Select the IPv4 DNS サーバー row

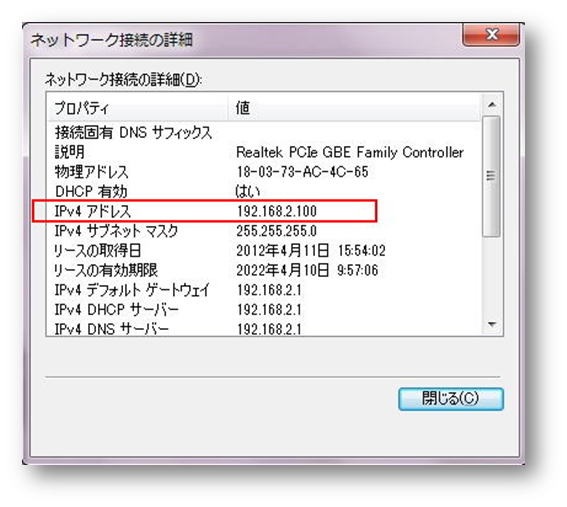coord(265,328)
